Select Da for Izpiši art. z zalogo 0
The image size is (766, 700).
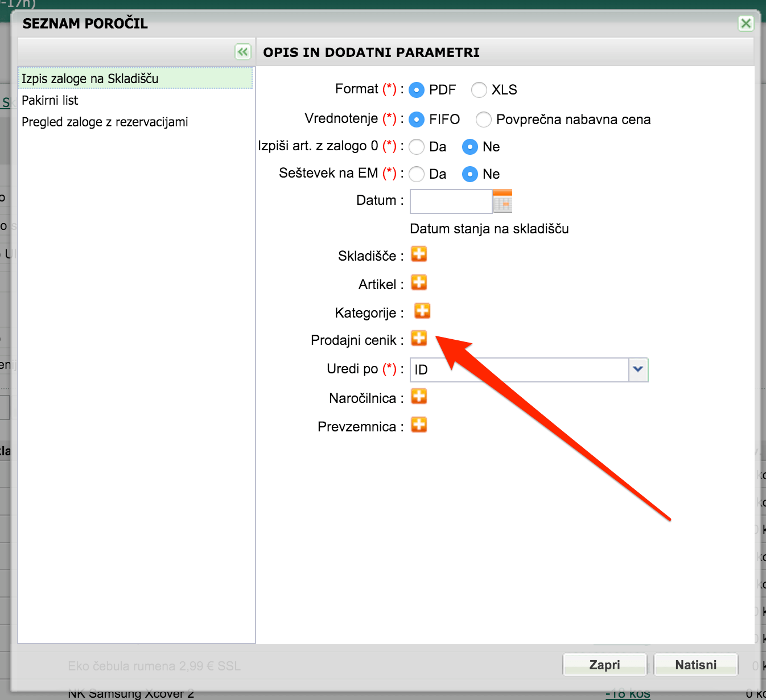click(417, 147)
